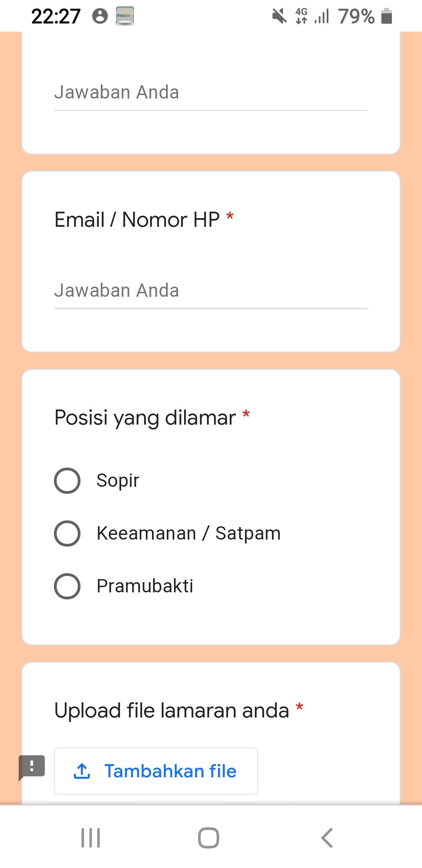Focus the Email / Nomor HP answer field

[211, 291]
